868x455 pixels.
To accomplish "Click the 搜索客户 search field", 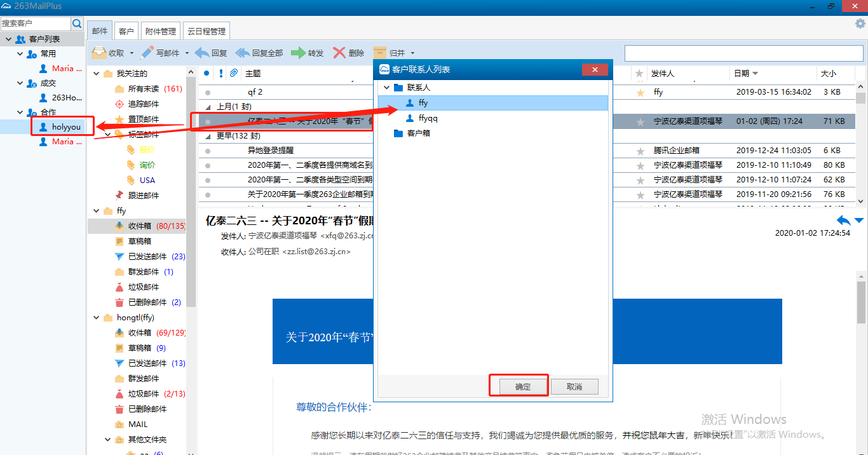I will click(x=35, y=24).
